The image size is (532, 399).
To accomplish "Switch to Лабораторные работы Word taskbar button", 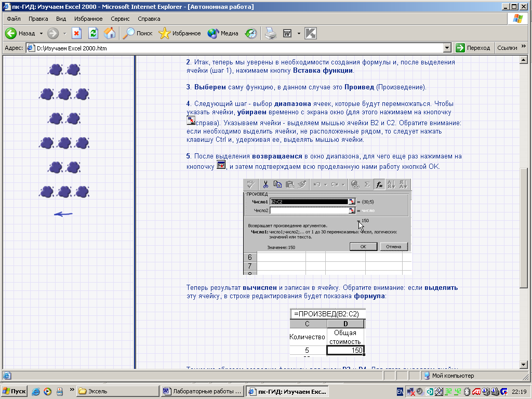I will [x=203, y=391].
